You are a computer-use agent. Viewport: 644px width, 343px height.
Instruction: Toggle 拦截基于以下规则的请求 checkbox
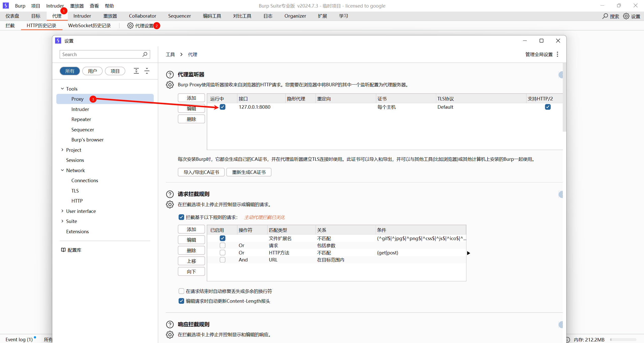tap(181, 217)
